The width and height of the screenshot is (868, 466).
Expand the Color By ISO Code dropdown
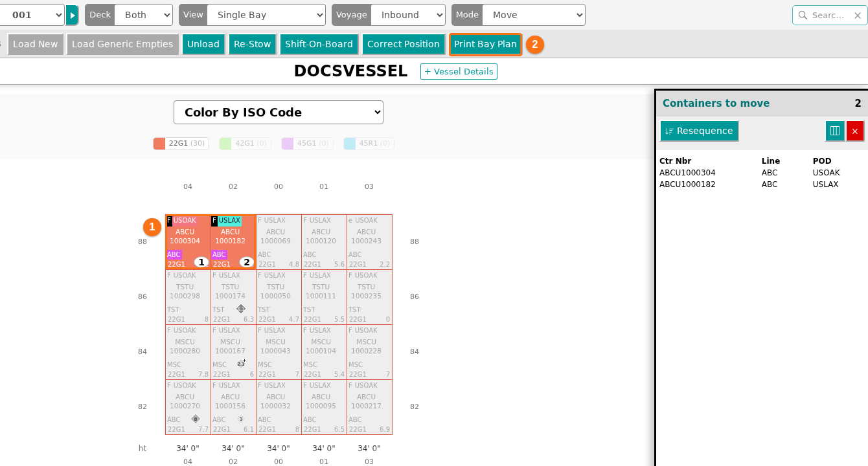[x=279, y=112]
